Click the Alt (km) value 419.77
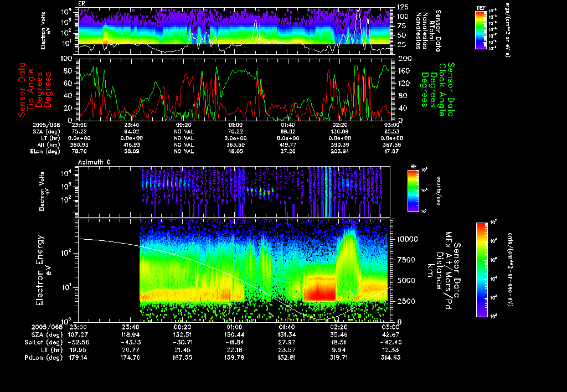Screen dimensions: 567x392 click(287, 145)
